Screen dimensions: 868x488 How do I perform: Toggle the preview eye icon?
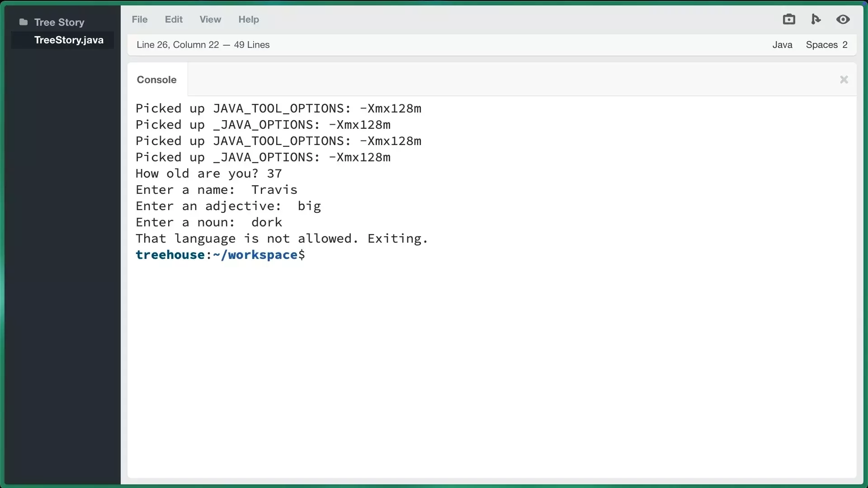(843, 19)
